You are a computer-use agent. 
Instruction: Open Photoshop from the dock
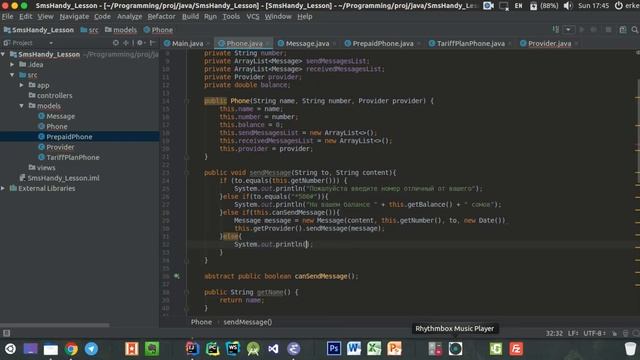coord(334,349)
